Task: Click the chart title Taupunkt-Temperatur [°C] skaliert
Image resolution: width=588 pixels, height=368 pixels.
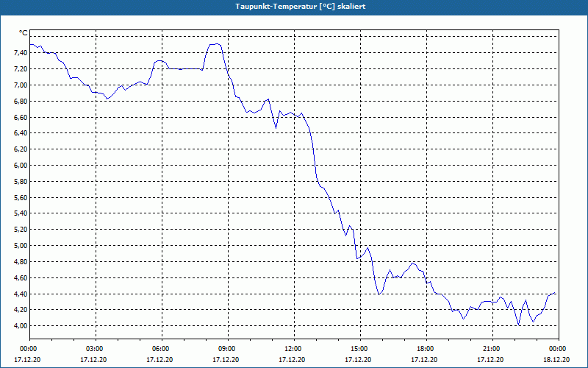Action: tap(301, 7)
